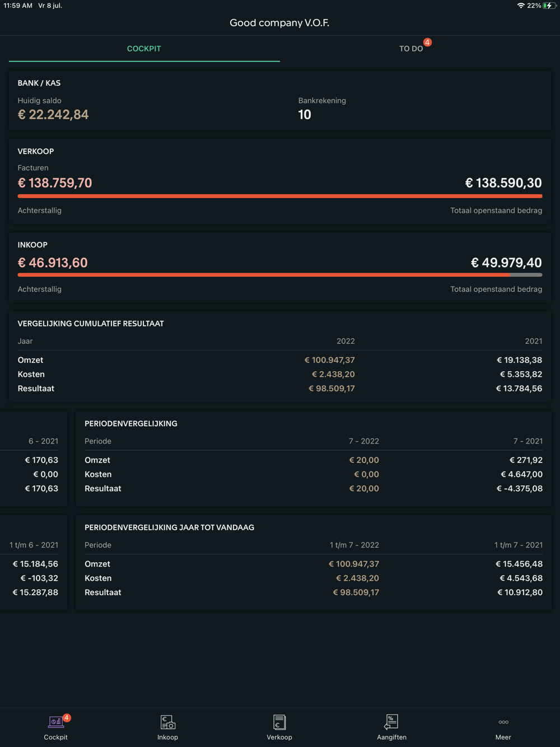Screen dimensions: 560x747
Task: Tap the battery charging indicator
Action: pos(549,6)
